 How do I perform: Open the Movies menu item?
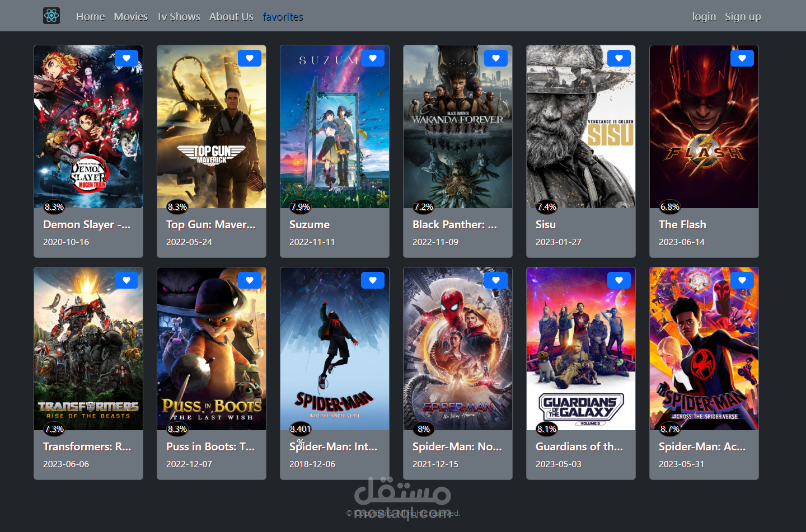[130, 16]
